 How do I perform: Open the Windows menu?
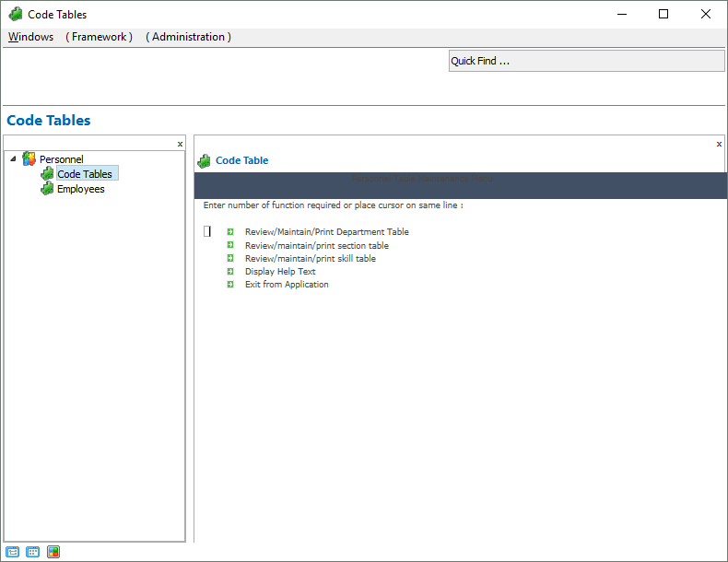coord(30,37)
